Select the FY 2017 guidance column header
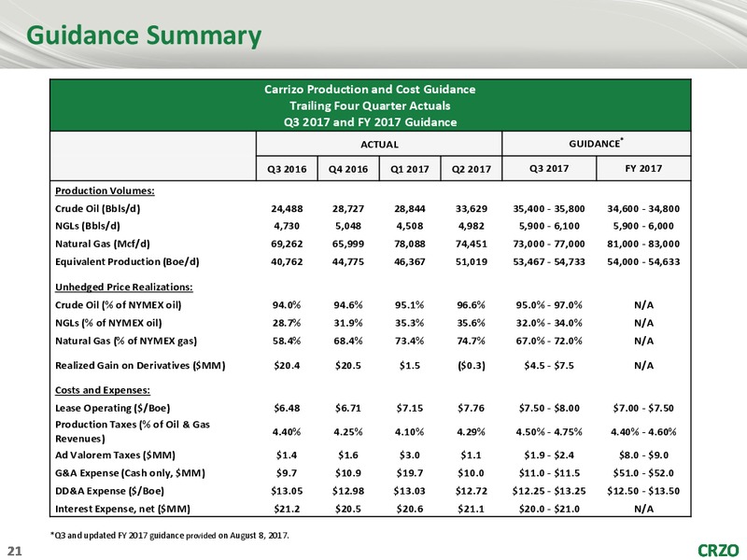The height and width of the screenshot is (560, 747). (643, 169)
